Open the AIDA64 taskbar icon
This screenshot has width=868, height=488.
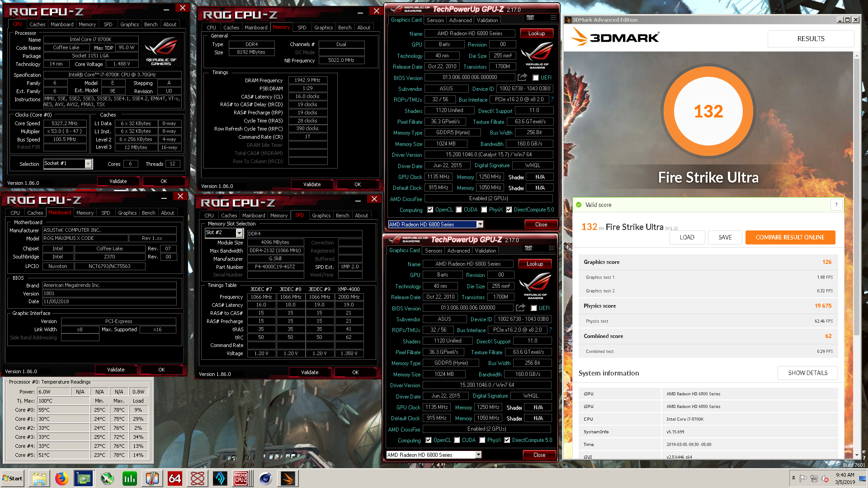pos(175,479)
